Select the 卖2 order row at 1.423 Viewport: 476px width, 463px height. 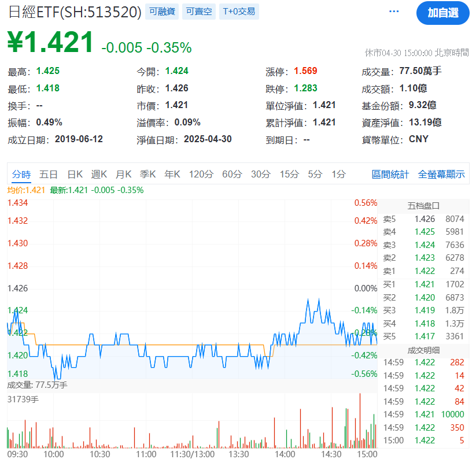(x=423, y=258)
